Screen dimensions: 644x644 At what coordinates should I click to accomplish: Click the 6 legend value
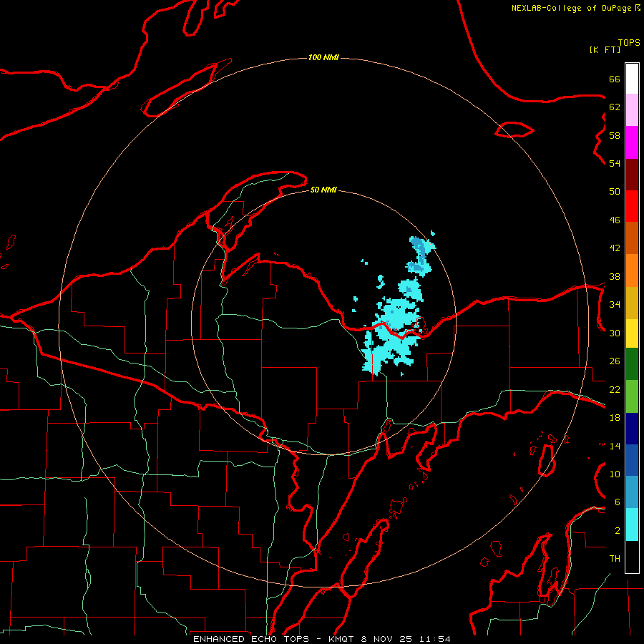click(x=618, y=502)
